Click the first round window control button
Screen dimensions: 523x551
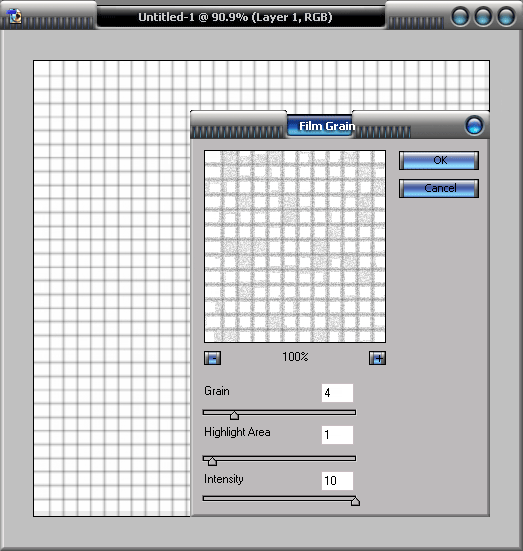pyautogui.click(x=460, y=17)
